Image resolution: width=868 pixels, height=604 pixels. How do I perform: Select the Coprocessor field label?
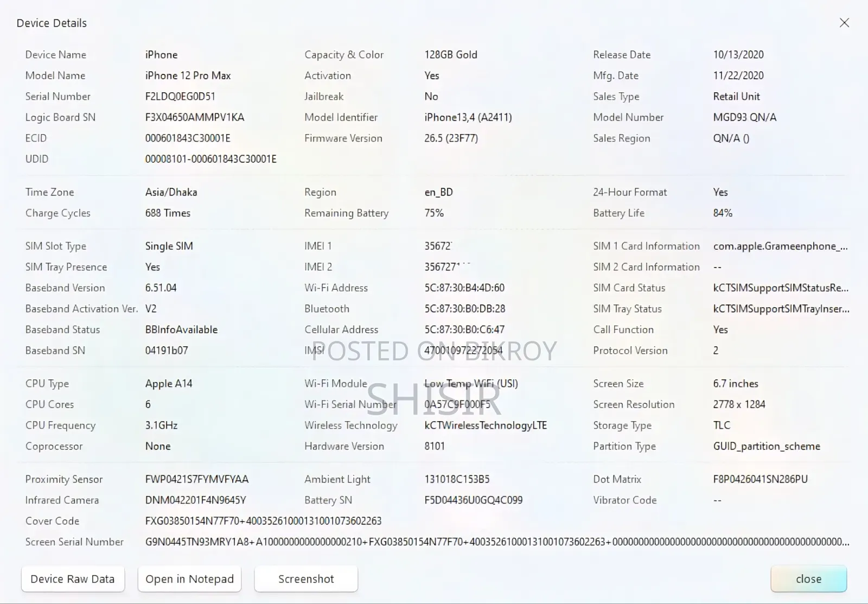coord(54,446)
